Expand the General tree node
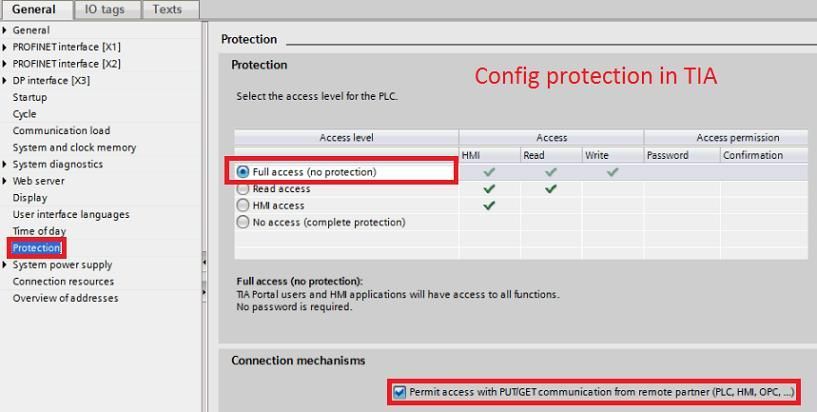Image resolution: width=817 pixels, height=412 pixels. 6,30
